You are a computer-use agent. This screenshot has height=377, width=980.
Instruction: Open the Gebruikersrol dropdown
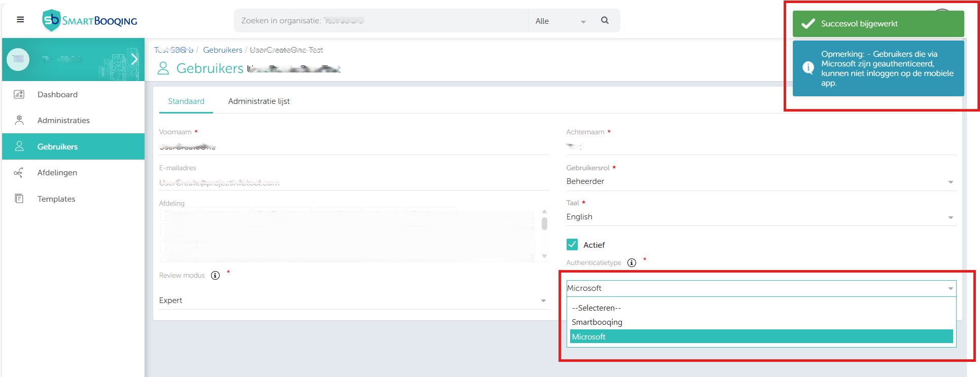pyautogui.click(x=760, y=181)
